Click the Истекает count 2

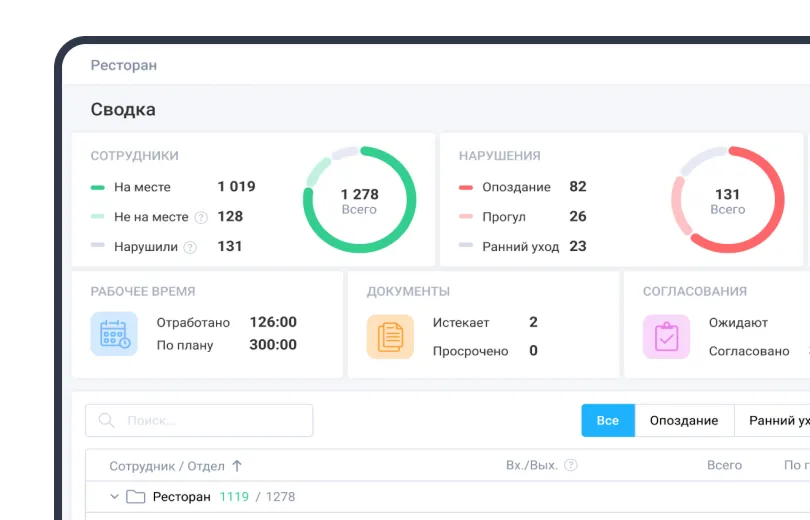(534, 322)
